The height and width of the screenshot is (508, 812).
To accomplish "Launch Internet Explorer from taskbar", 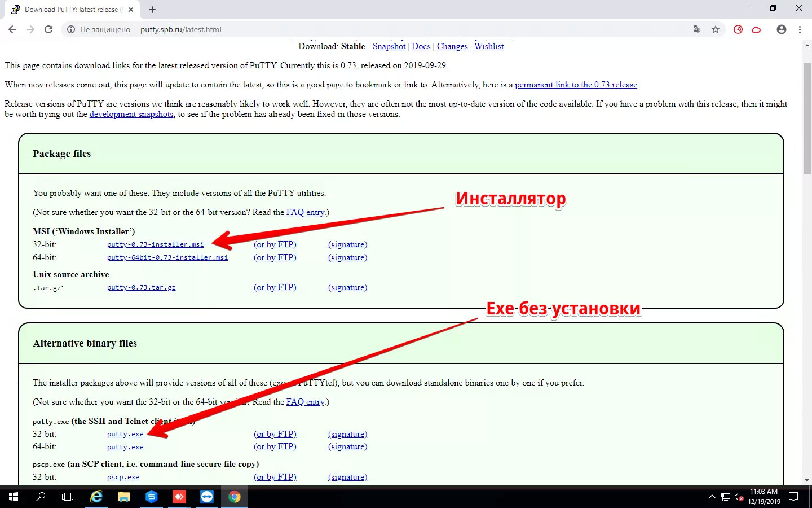I will (x=96, y=497).
